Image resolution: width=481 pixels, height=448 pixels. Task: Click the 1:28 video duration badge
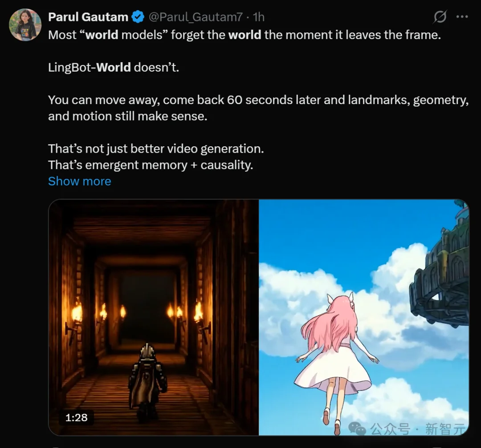[77, 417]
